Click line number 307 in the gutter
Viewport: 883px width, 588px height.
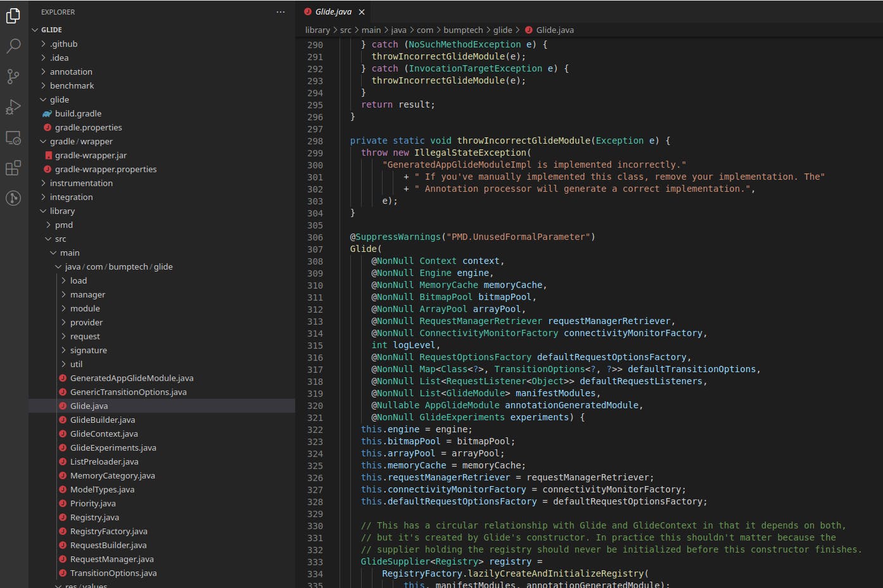click(315, 249)
